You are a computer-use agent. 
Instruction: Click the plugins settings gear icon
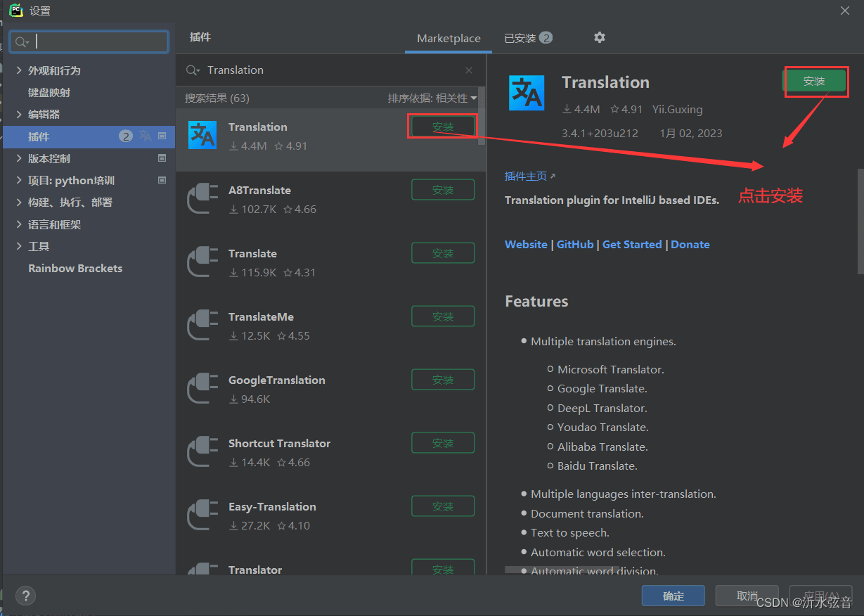[x=599, y=37]
